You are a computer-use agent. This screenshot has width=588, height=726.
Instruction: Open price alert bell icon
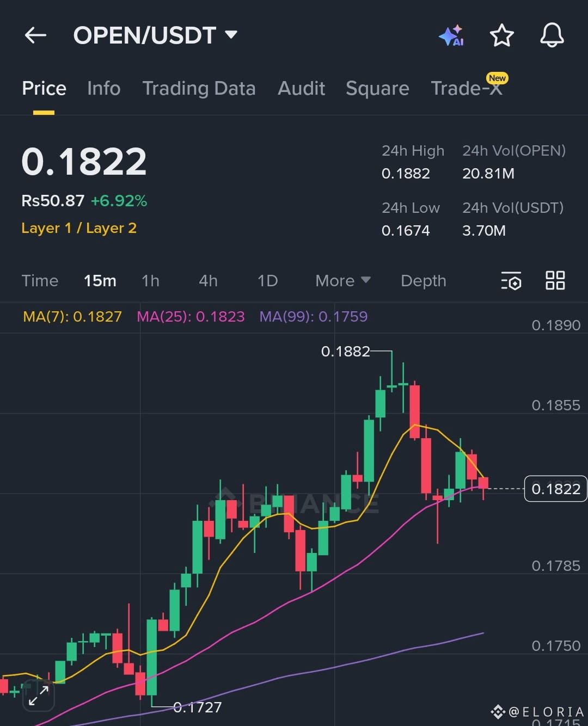552,35
